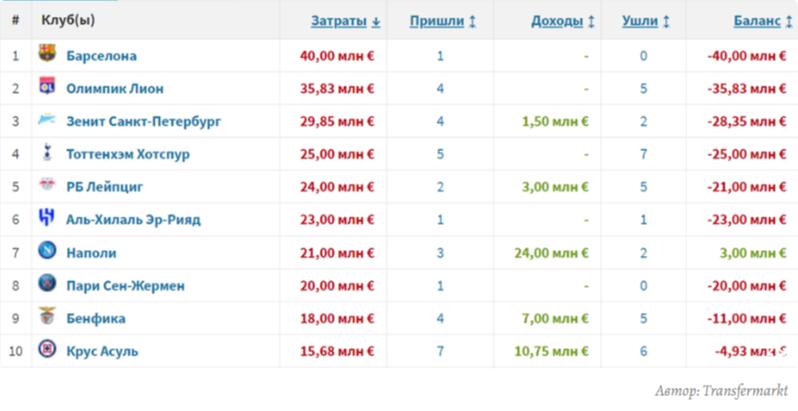Open the Бенфика club link

(x=96, y=318)
